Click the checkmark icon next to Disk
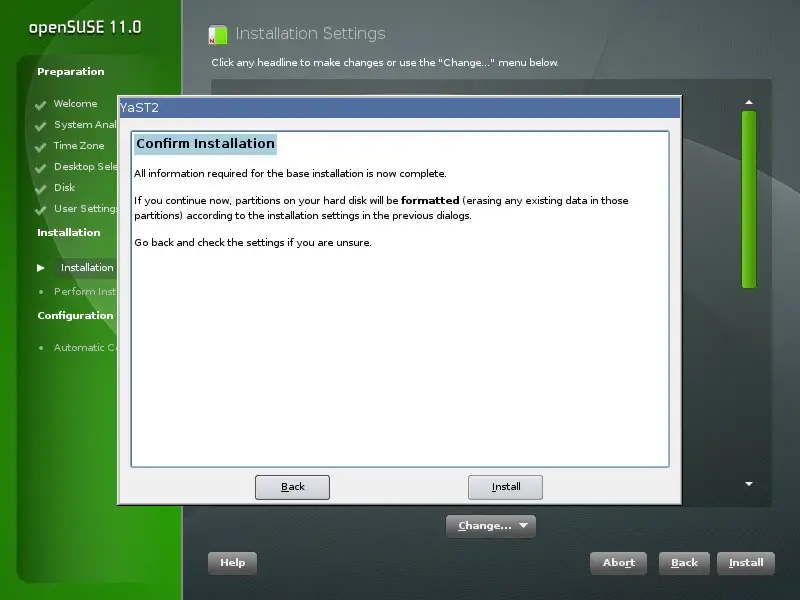Image resolution: width=800 pixels, height=600 pixels. click(x=40, y=189)
